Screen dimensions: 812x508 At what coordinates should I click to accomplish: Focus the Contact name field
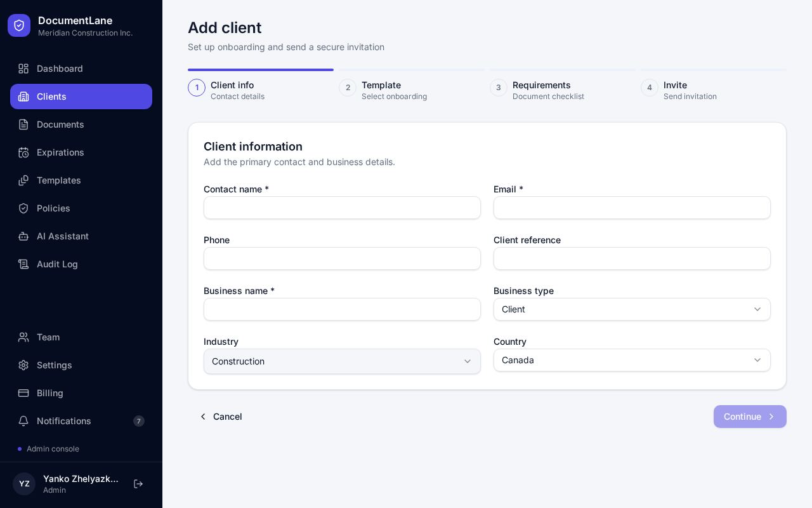[x=342, y=208]
